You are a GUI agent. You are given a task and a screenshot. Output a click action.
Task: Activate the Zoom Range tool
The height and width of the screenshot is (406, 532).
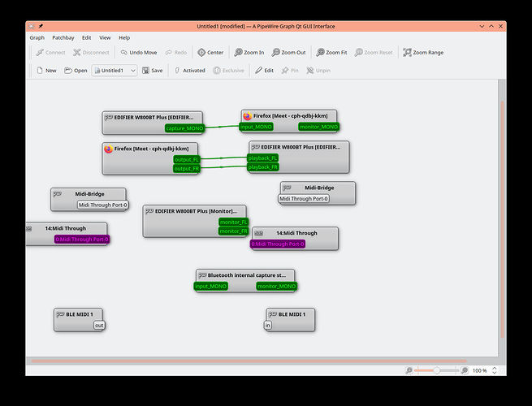[x=423, y=53]
